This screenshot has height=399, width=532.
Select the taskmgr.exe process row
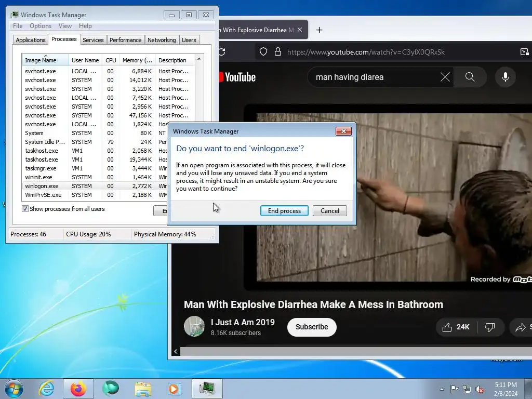pos(95,168)
